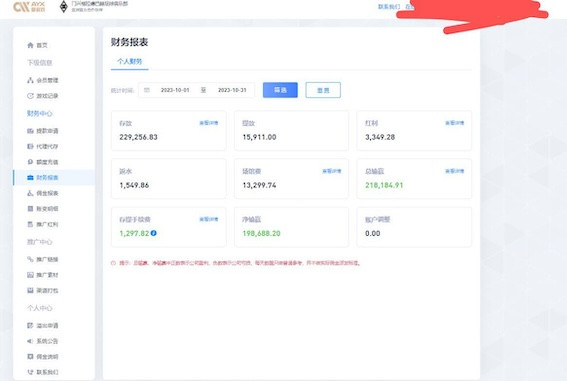Click 联系我们 link in top header
This screenshot has height=381, width=567.
click(389, 7)
